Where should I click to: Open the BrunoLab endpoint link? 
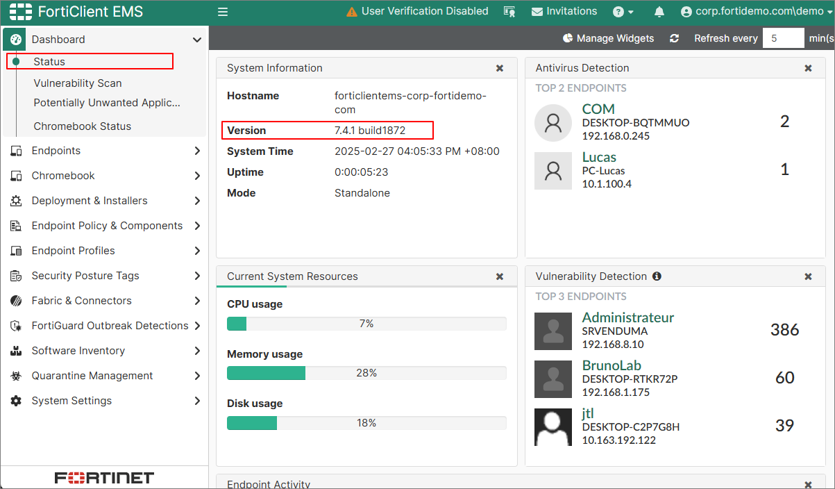611,365
